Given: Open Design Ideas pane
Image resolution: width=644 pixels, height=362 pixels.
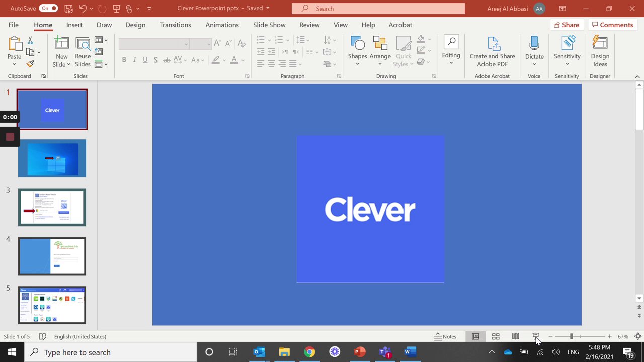Looking at the screenshot, I should (x=600, y=52).
